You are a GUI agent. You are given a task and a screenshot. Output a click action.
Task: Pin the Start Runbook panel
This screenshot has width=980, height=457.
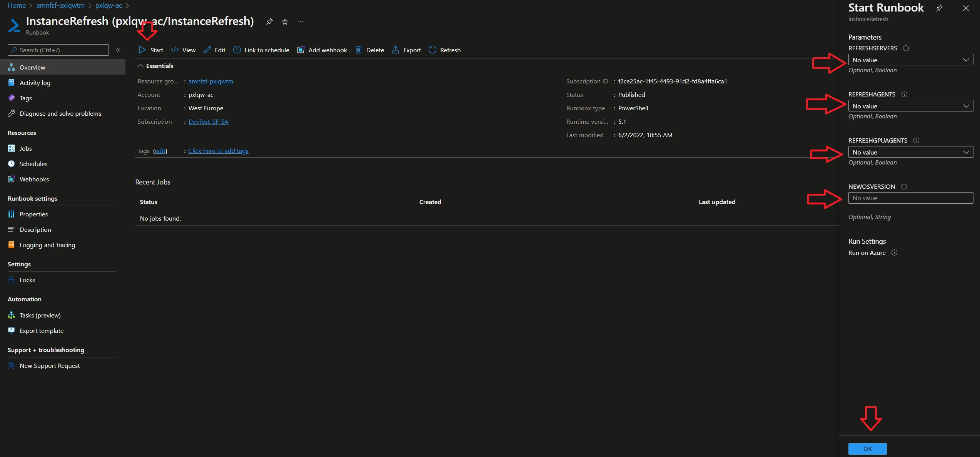939,8
